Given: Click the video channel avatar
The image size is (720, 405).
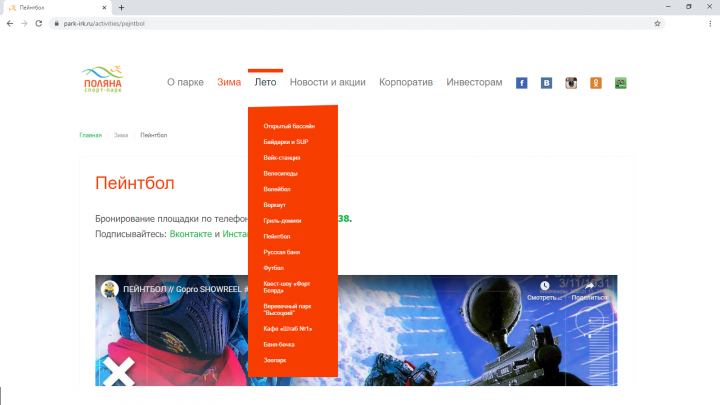Looking at the screenshot, I should point(110,289).
